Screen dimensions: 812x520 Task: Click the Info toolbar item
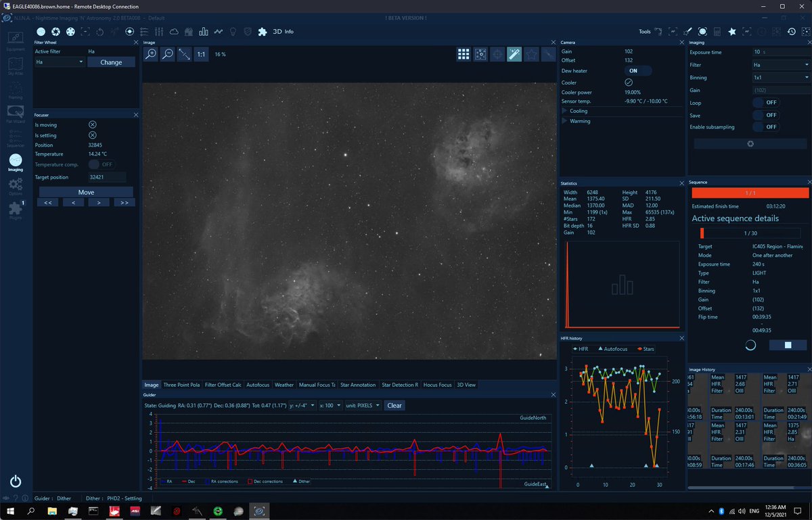point(289,32)
